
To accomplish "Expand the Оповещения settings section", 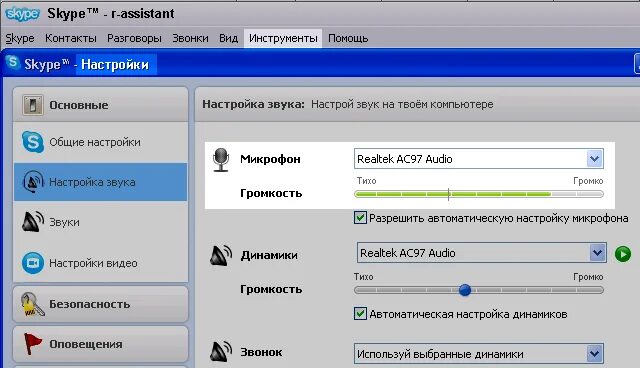I will [x=101, y=344].
